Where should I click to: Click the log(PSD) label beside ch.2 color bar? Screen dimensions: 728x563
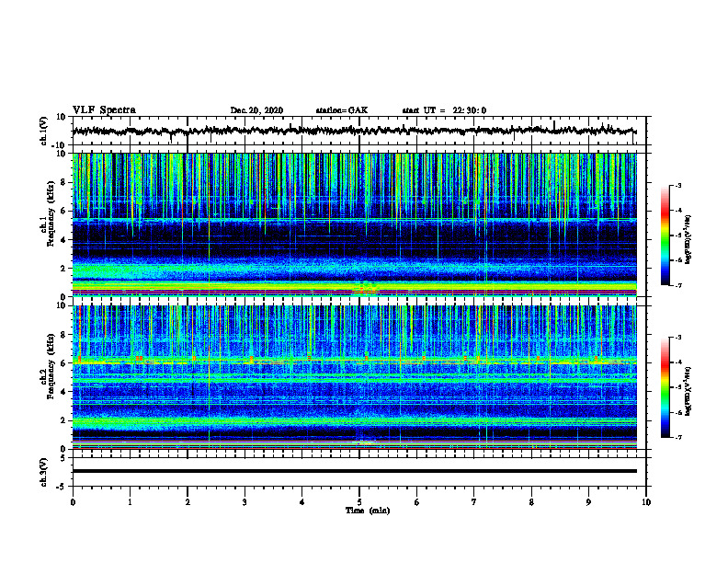click(x=688, y=391)
